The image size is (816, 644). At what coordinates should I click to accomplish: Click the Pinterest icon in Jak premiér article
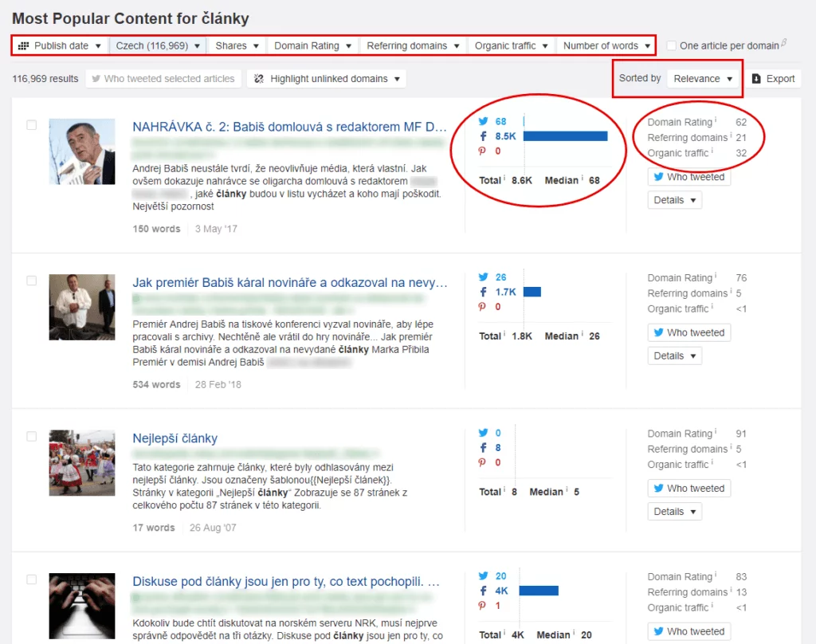pos(482,307)
